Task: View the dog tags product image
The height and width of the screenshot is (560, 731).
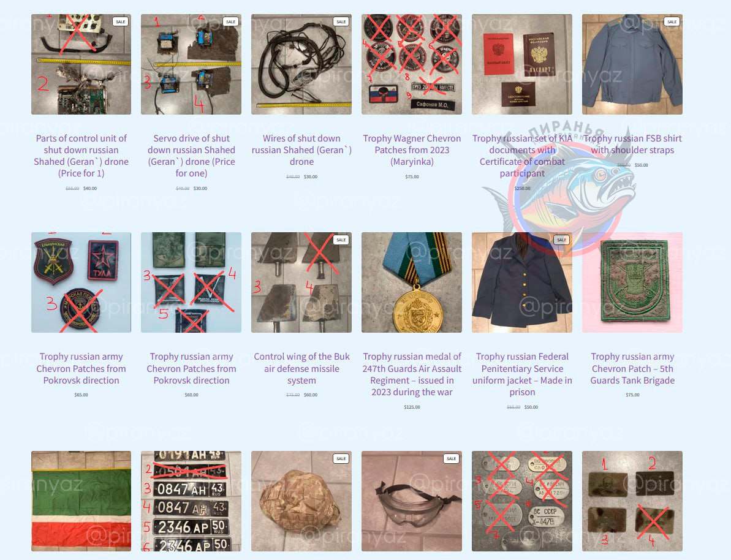Action: (521, 501)
